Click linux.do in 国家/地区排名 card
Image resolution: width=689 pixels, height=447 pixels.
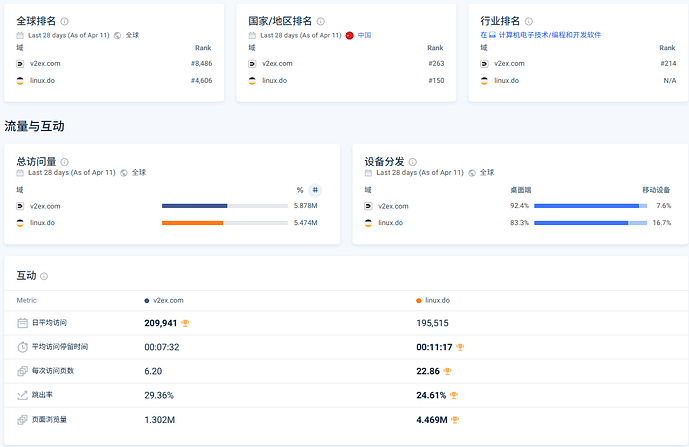coord(275,81)
